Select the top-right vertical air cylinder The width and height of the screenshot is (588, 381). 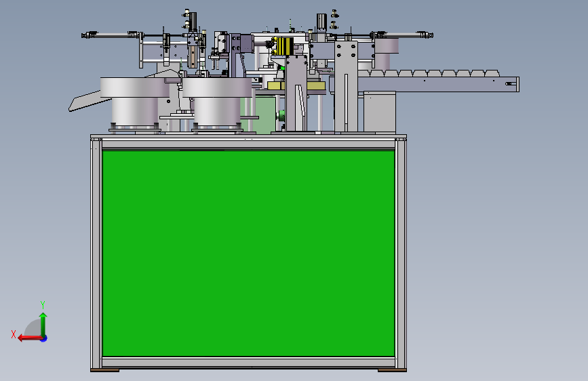click(x=321, y=23)
